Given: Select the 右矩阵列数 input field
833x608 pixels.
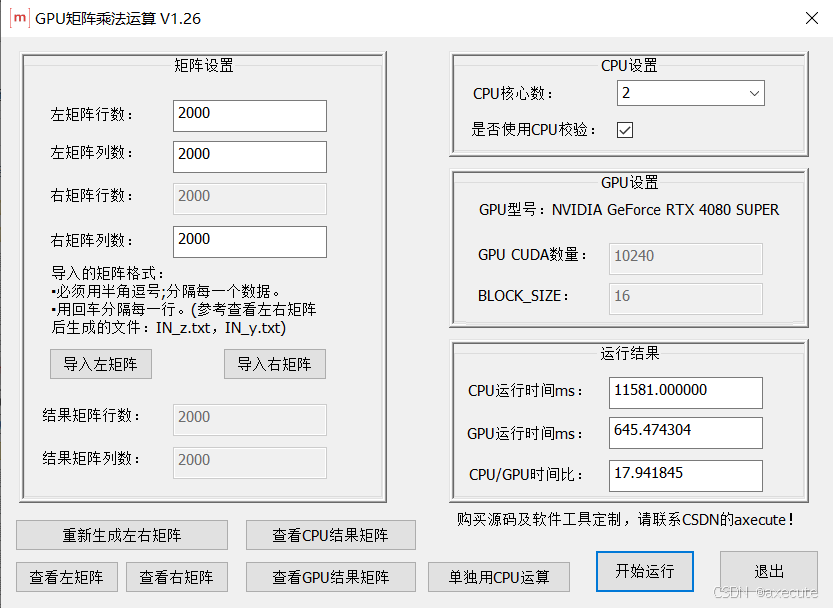Looking at the screenshot, I should (x=249, y=242).
